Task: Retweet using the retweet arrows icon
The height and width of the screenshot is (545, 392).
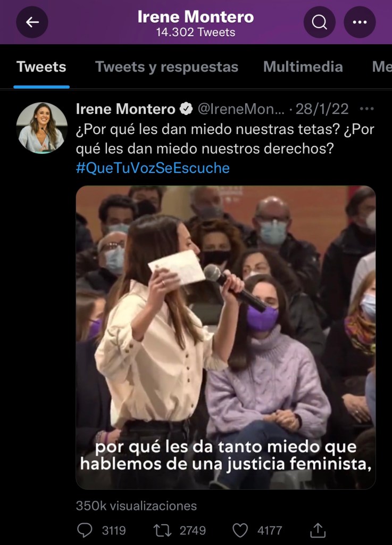Action: [x=163, y=531]
